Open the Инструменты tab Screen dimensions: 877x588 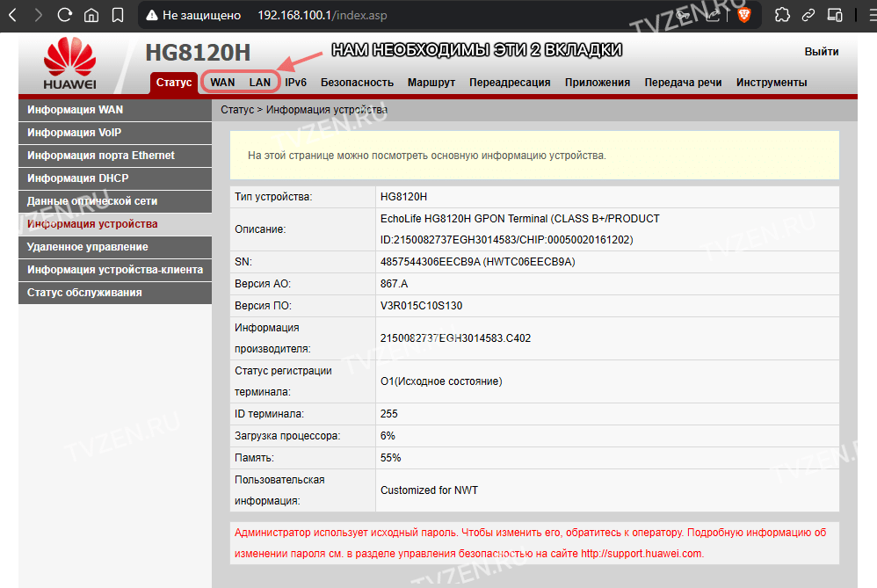772,83
